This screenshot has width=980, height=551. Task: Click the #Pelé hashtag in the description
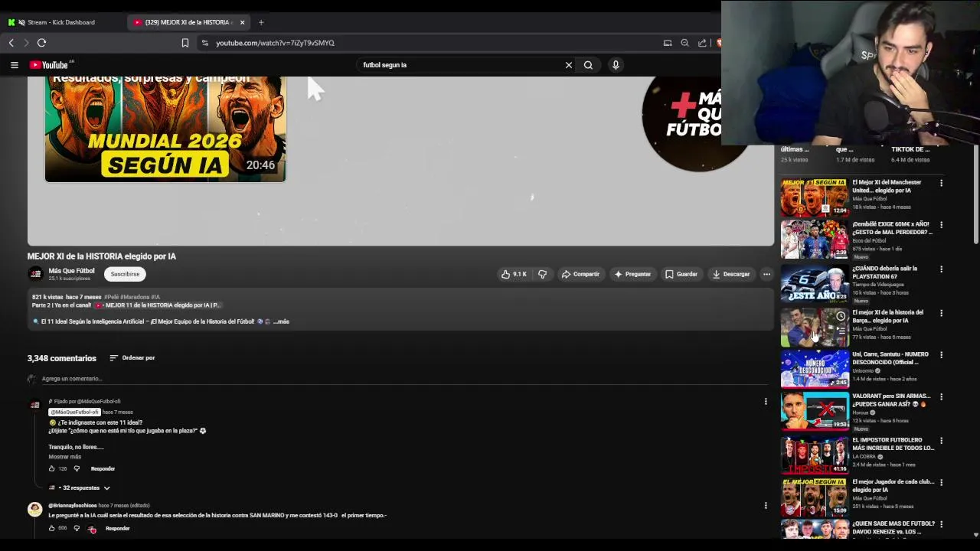111,297
